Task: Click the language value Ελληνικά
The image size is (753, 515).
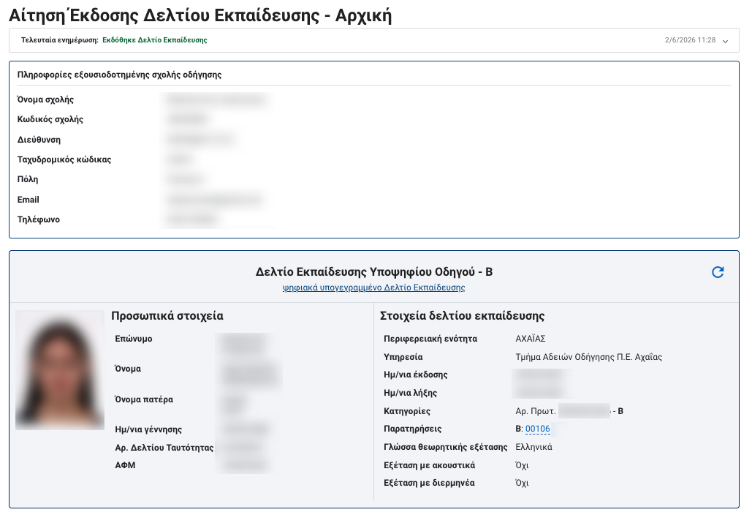Action: [534, 447]
